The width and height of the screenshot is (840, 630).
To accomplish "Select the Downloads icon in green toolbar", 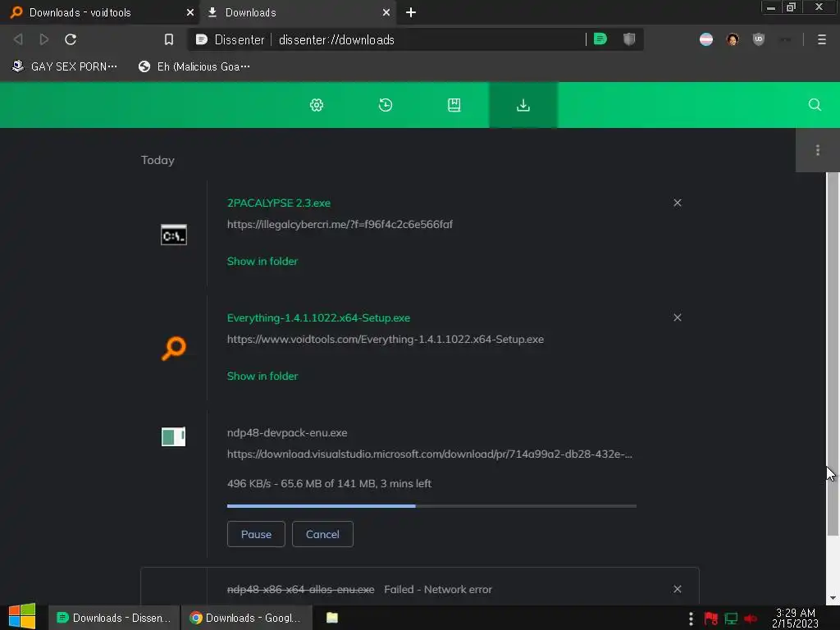I will coord(523,105).
